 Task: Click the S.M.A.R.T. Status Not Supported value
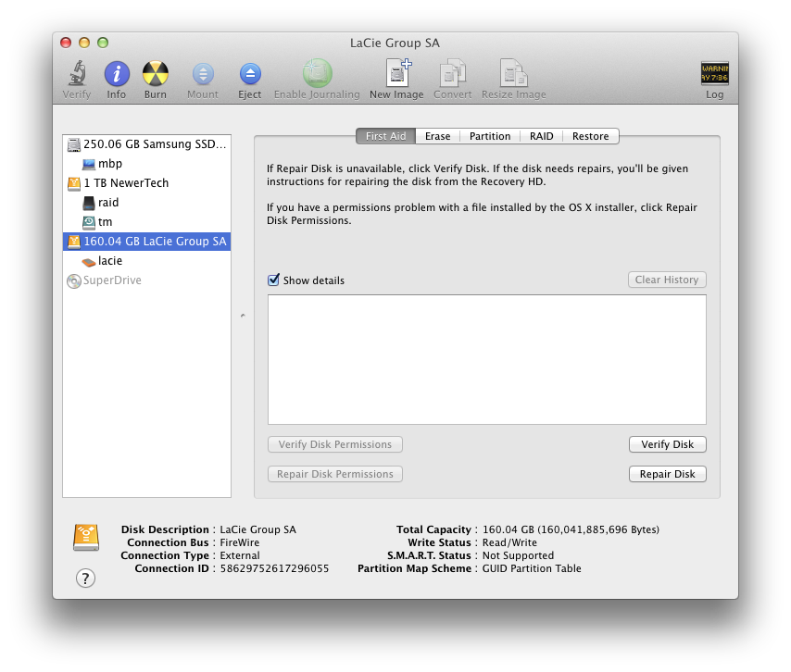click(518, 555)
